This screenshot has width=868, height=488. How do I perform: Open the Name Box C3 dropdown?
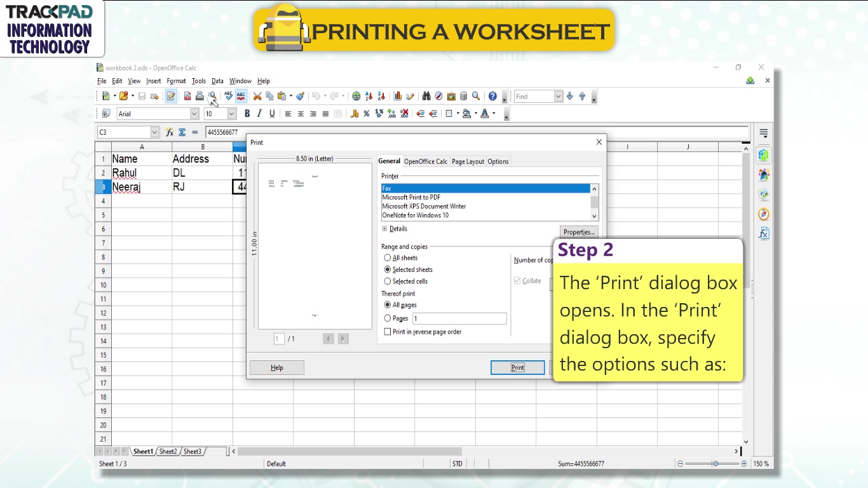[154, 132]
